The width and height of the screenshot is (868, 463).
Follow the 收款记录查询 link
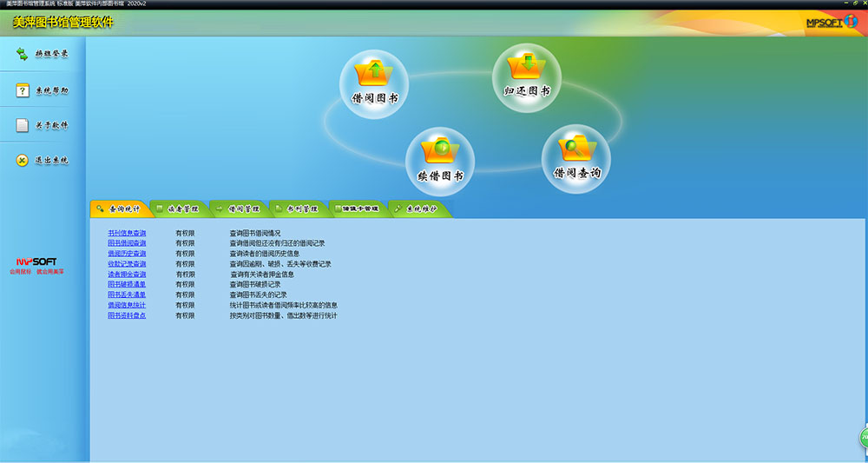coord(127,264)
